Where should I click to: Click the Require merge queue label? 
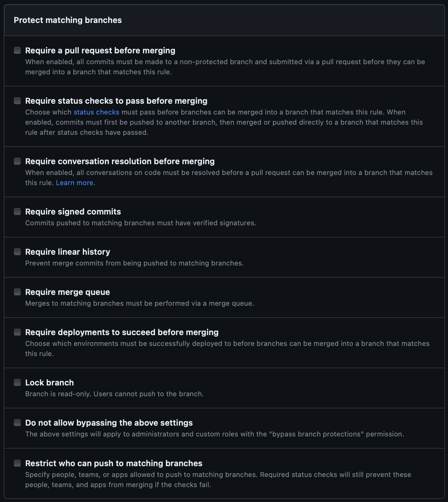tap(68, 292)
